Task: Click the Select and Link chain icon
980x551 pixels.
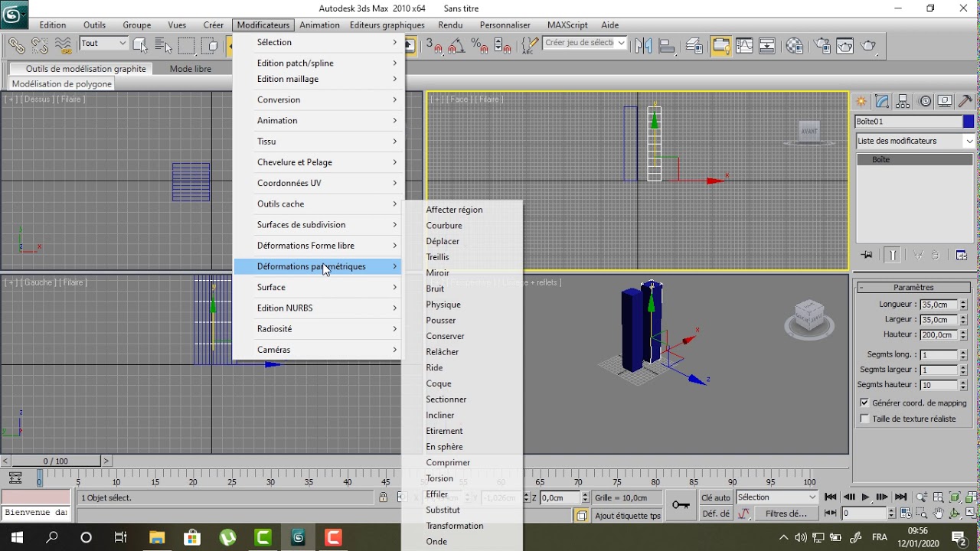Action: (16, 46)
